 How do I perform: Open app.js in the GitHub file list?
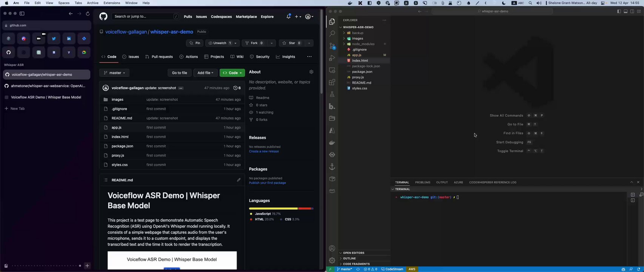point(117,128)
